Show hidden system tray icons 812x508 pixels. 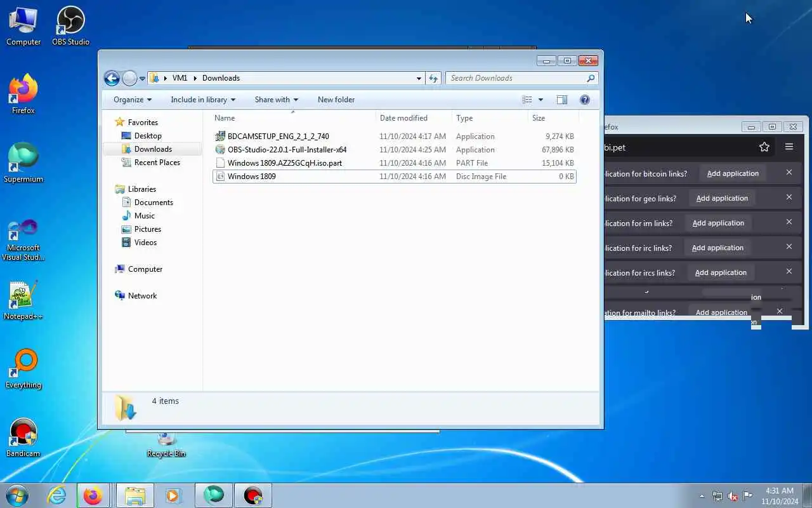pyautogui.click(x=702, y=496)
